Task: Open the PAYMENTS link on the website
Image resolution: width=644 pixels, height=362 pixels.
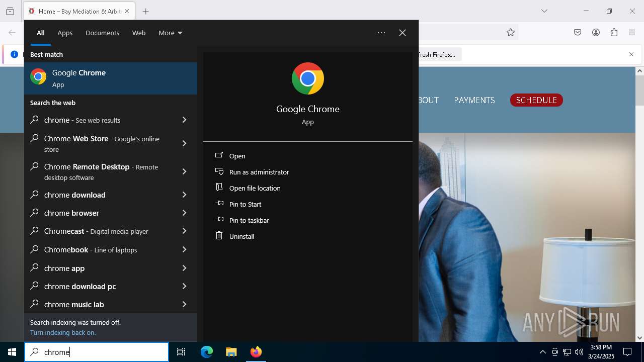Action: point(474,100)
